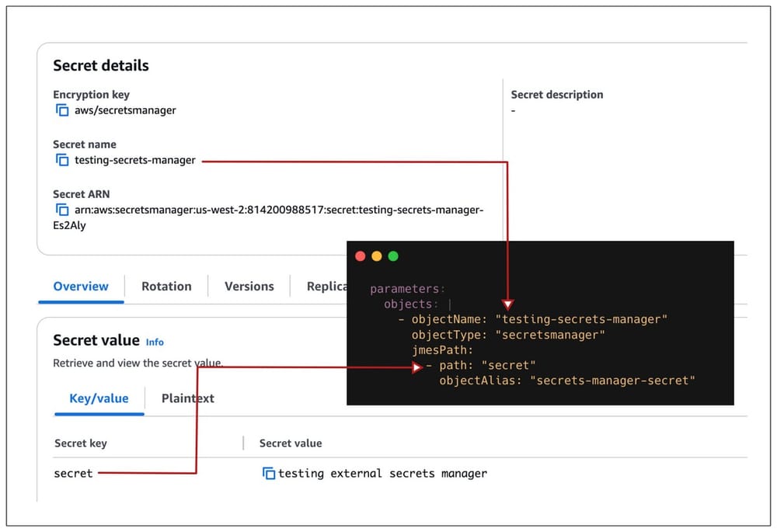Select the Key/value tab
Viewport: 777px width, 532px height.
click(99, 398)
